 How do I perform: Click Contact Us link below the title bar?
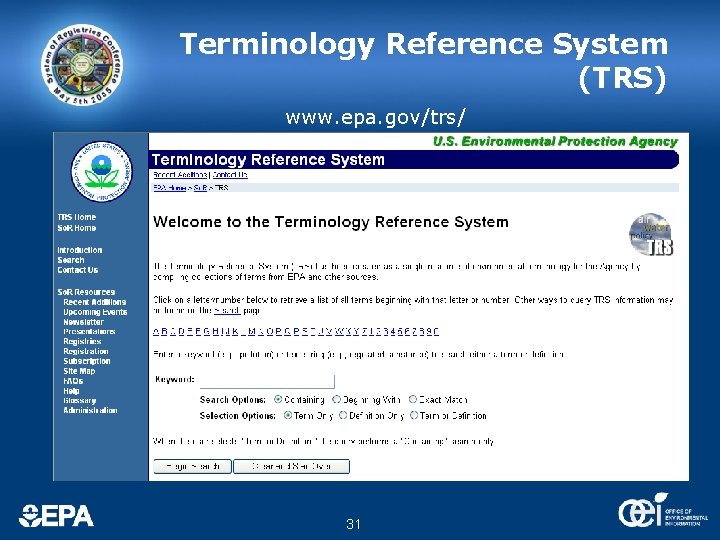230,175
